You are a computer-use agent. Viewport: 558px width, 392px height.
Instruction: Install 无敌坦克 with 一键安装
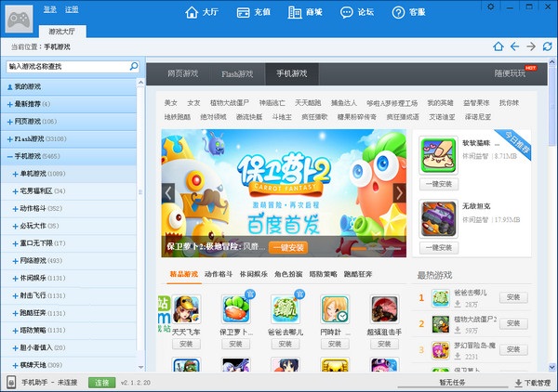(x=439, y=248)
